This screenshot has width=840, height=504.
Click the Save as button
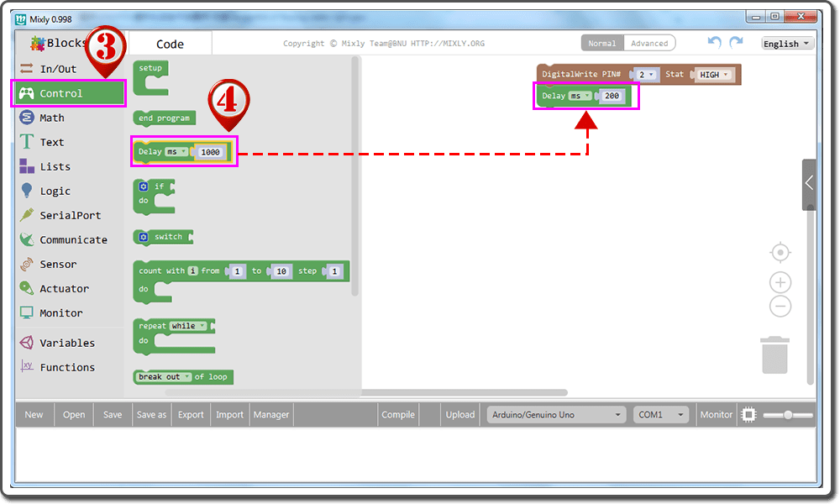(x=151, y=415)
